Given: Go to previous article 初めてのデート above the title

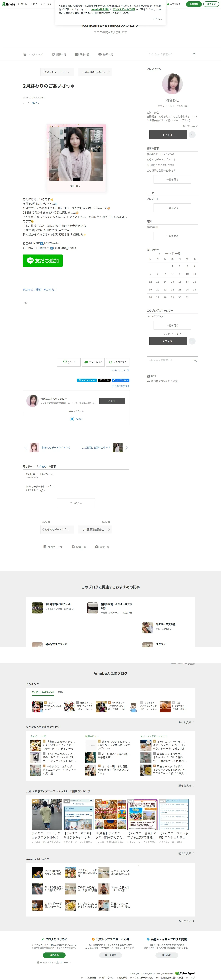Looking at the screenshot, I should [x=58, y=72].
